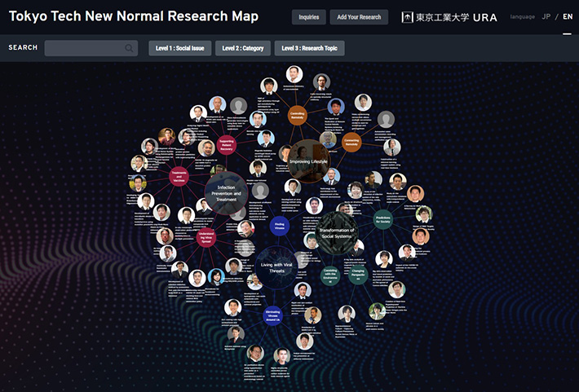Filter by Level 2 : Category
This screenshot has height=392, width=579.
[x=243, y=48]
